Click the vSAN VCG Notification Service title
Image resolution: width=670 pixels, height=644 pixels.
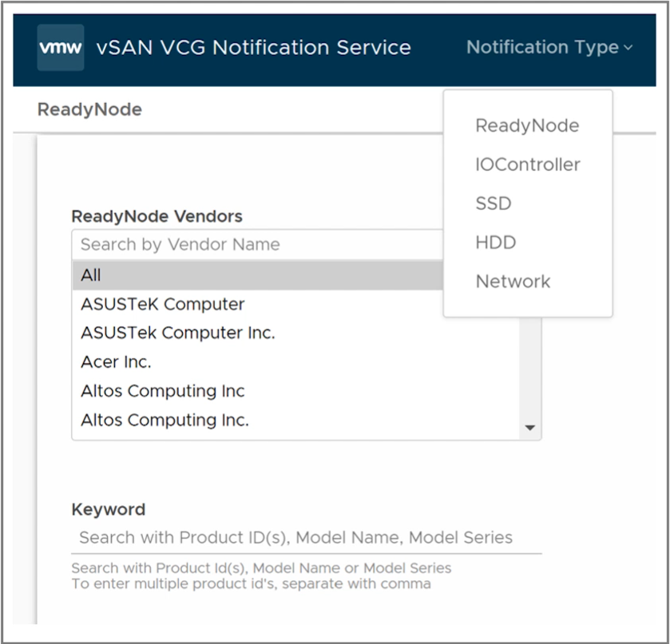click(253, 48)
